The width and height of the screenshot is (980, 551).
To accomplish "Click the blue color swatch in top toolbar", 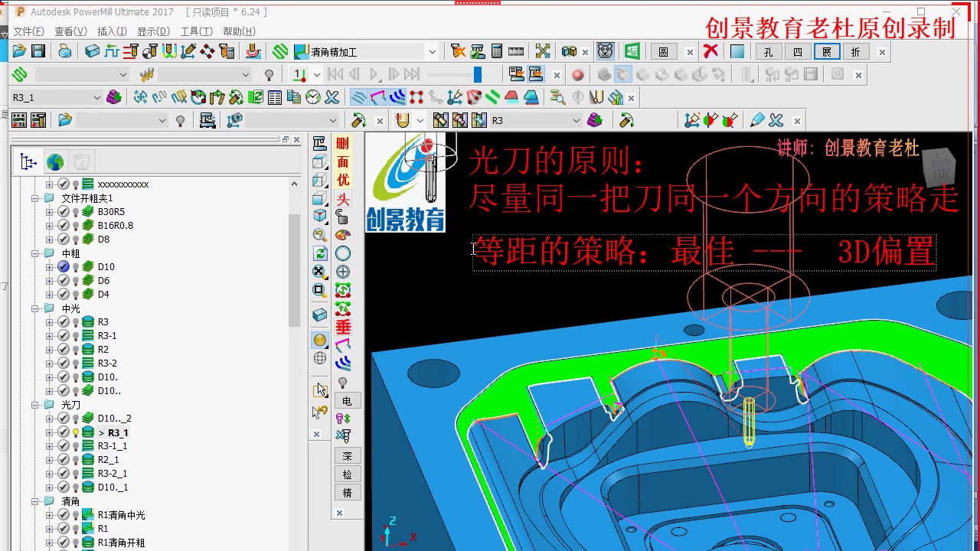I will 737,51.
